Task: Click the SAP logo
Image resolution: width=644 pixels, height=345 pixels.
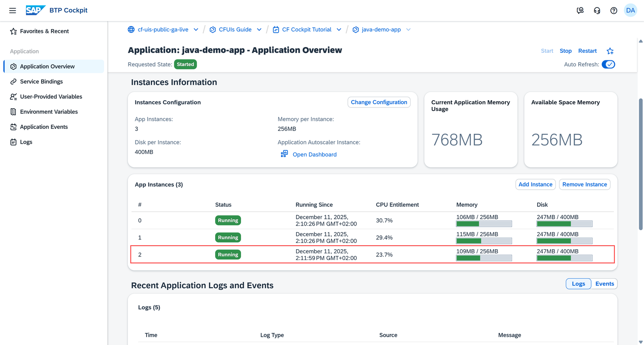Action: [x=35, y=10]
